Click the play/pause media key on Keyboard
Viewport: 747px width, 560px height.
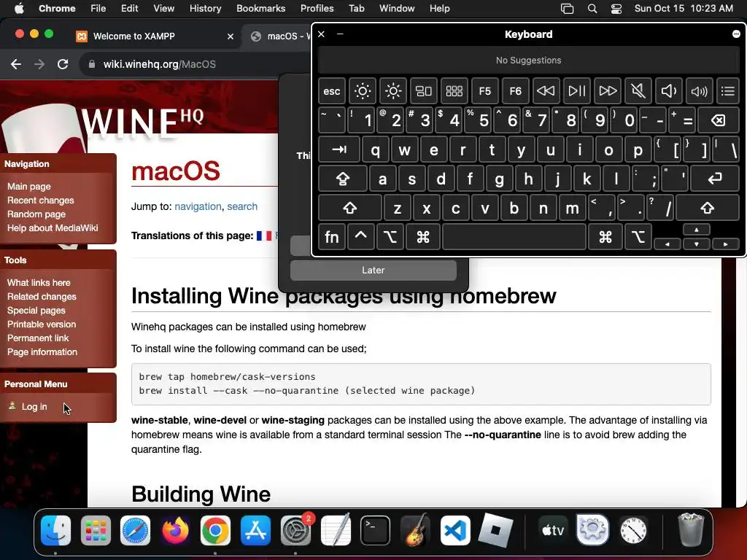pyautogui.click(x=576, y=91)
